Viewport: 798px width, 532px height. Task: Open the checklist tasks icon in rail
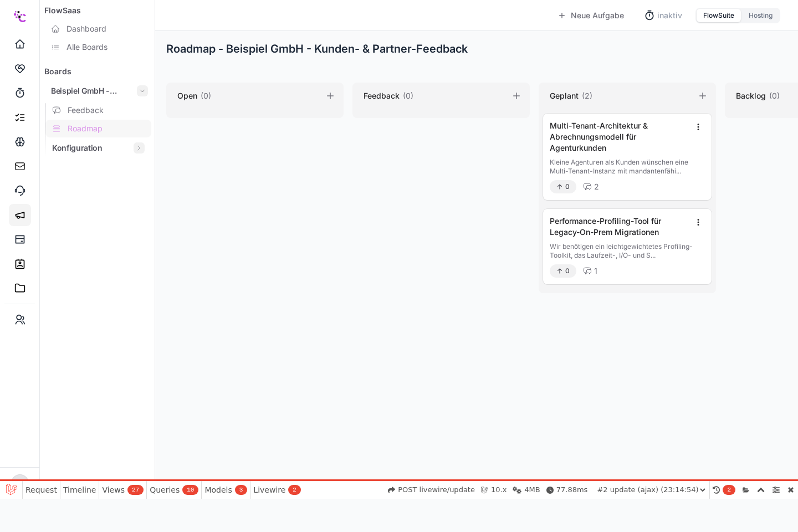point(20,117)
